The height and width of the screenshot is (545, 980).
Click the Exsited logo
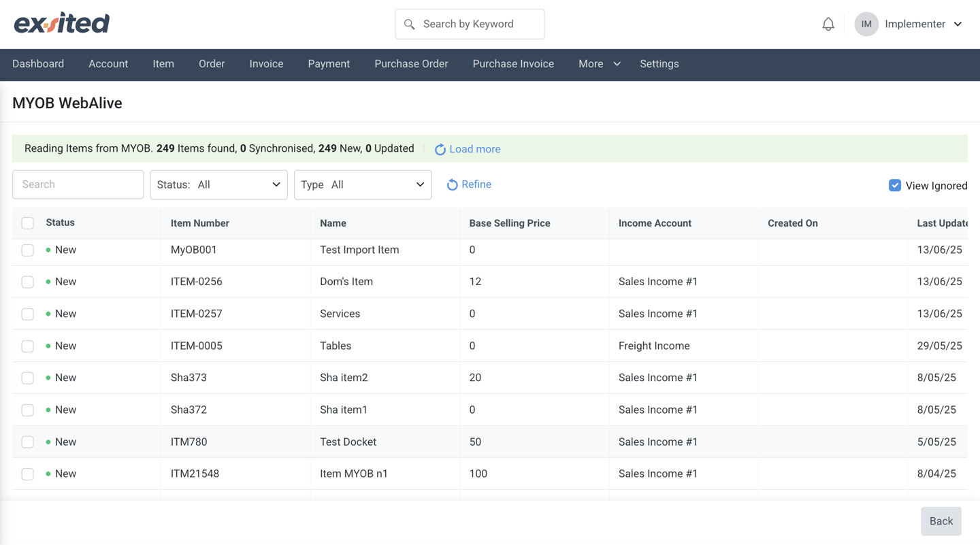[x=62, y=23]
